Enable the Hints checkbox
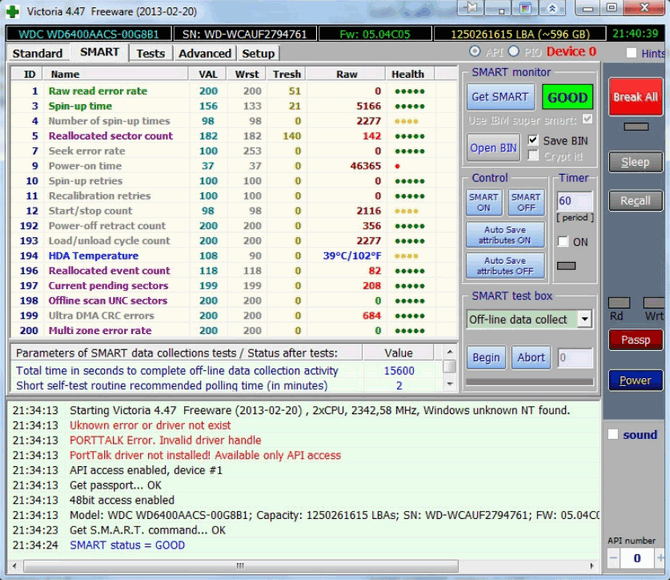Image resolution: width=670 pixels, height=580 pixels. 631,53
